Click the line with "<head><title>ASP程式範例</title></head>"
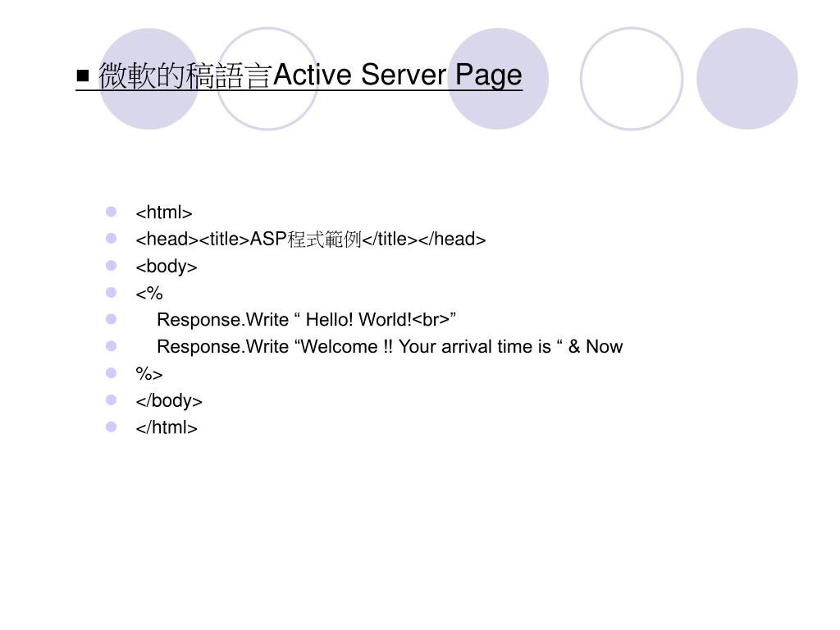The width and height of the screenshot is (840, 630). (x=311, y=239)
